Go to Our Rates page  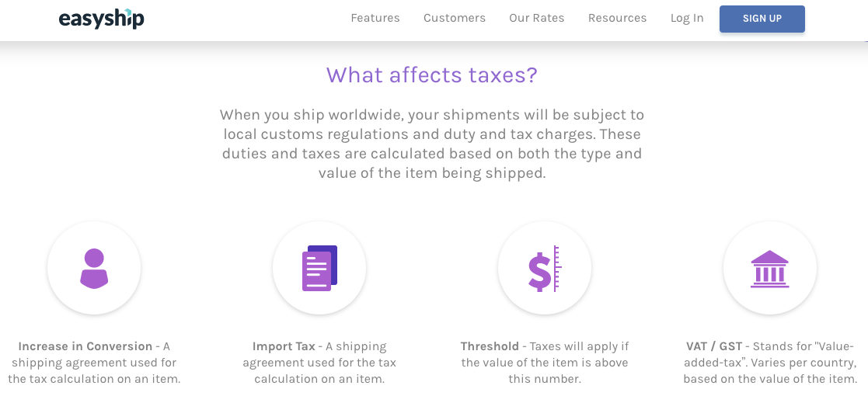[x=537, y=18]
